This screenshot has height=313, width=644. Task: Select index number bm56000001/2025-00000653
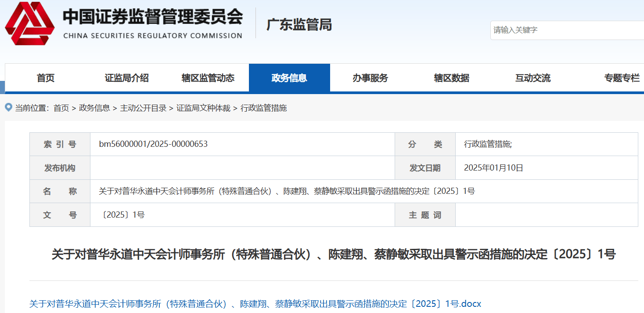153,144
